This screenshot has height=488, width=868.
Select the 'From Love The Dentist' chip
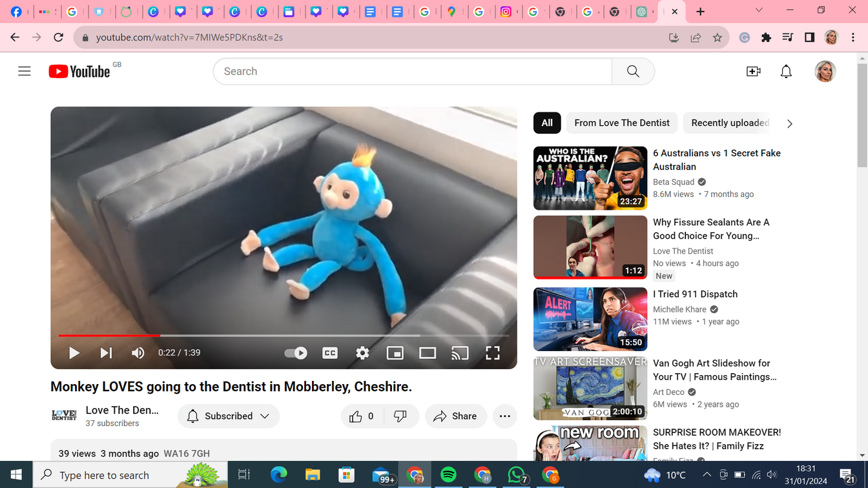point(621,123)
